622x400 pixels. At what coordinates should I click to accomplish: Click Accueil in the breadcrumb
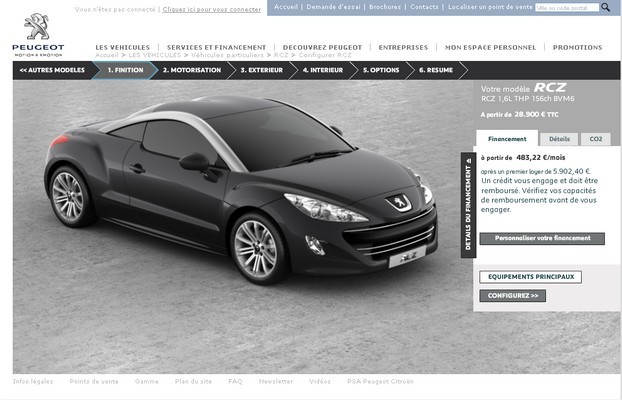pos(107,55)
